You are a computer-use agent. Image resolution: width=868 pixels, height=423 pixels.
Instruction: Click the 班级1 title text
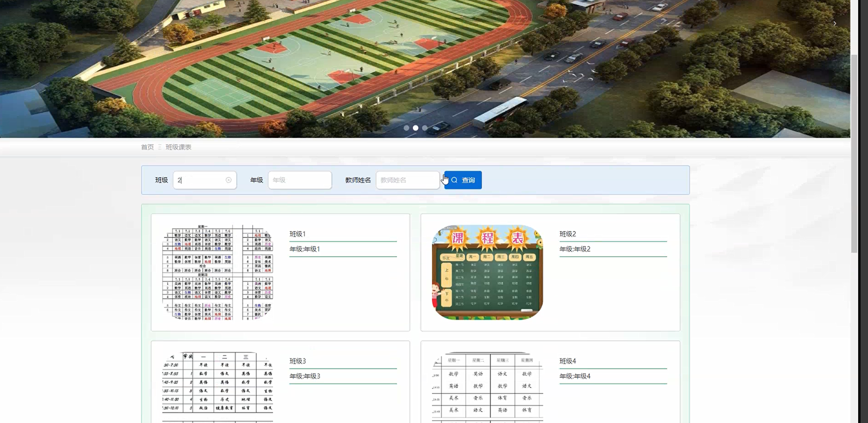pyautogui.click(x=297, y=234)
